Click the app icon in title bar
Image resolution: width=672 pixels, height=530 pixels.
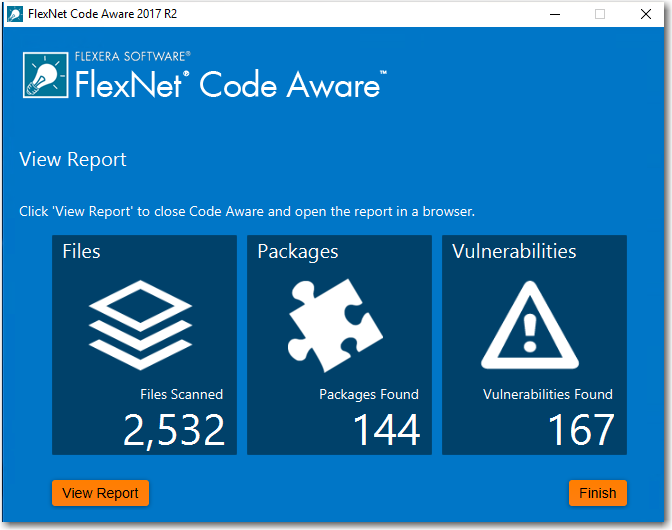tap(14, 14)
